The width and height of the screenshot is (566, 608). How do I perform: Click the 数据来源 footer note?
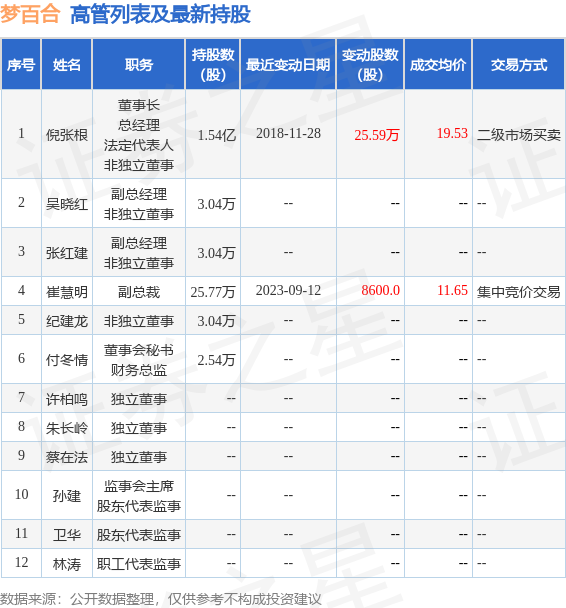161,599
